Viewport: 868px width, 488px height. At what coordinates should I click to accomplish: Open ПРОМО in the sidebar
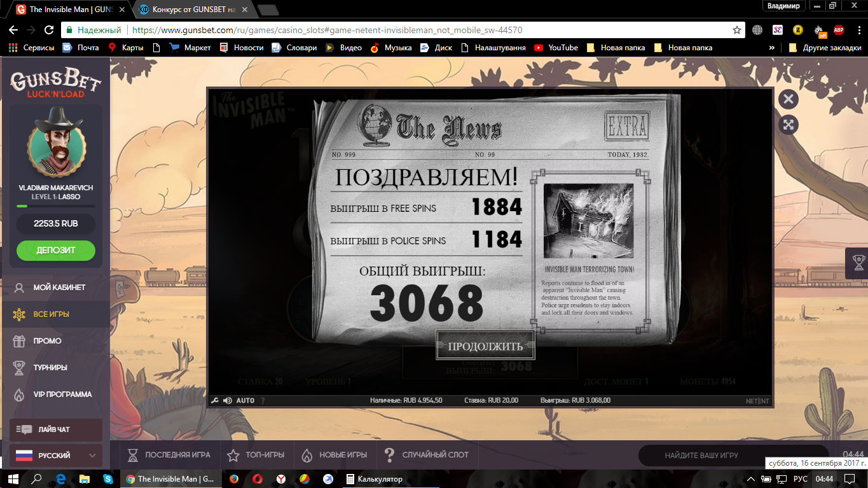55,341
